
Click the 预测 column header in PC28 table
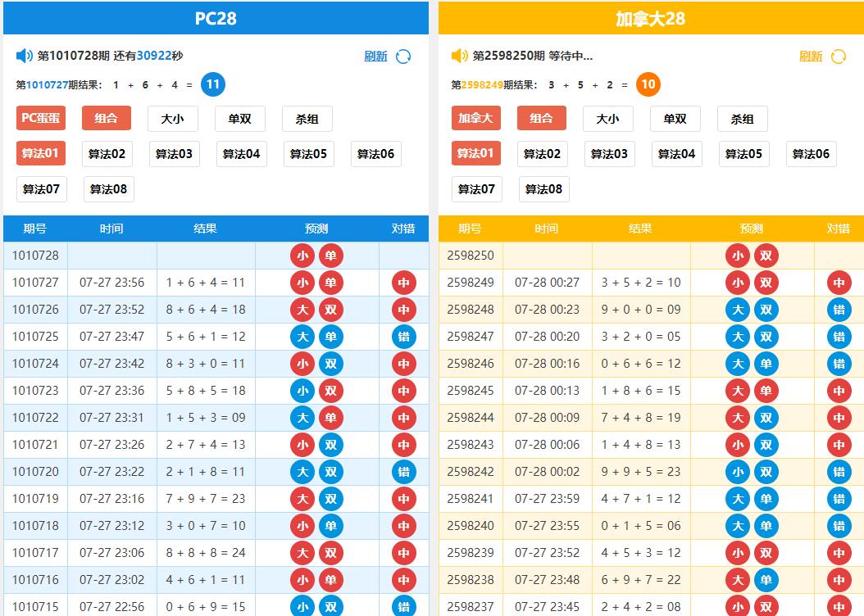pyautogui.click(x=316, y=229)
